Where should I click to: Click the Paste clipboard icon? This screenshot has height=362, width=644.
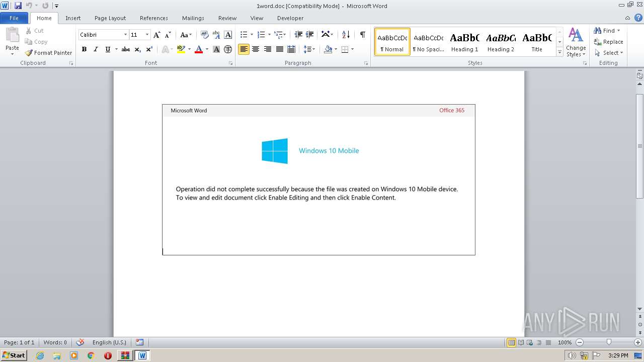click(x=12, y=36)
